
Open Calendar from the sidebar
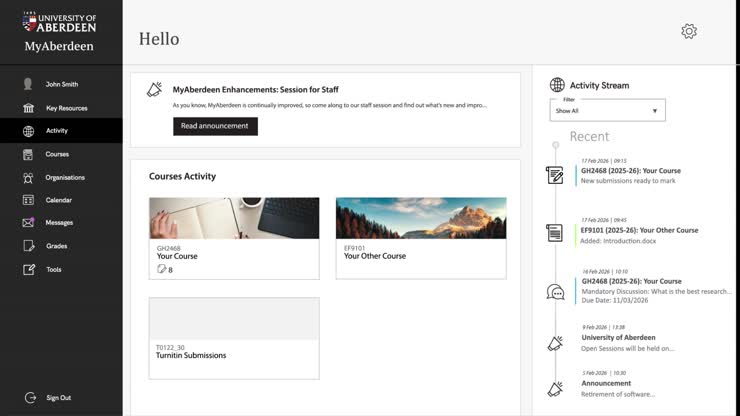(x=58, y=200)
